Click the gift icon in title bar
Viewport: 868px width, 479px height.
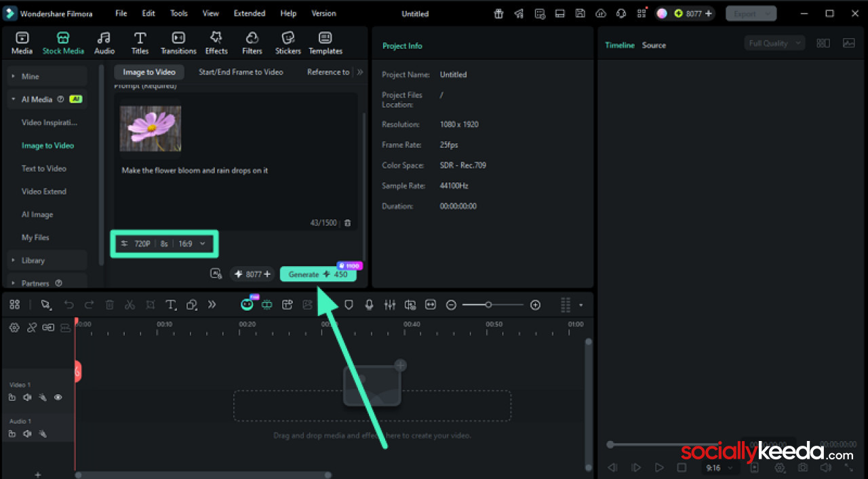point(498,14)
